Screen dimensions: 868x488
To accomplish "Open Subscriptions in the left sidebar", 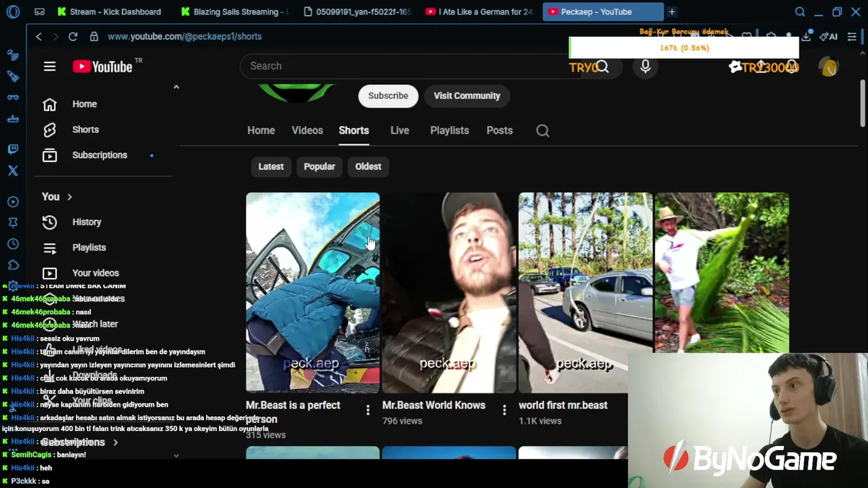I will [100, 155].
